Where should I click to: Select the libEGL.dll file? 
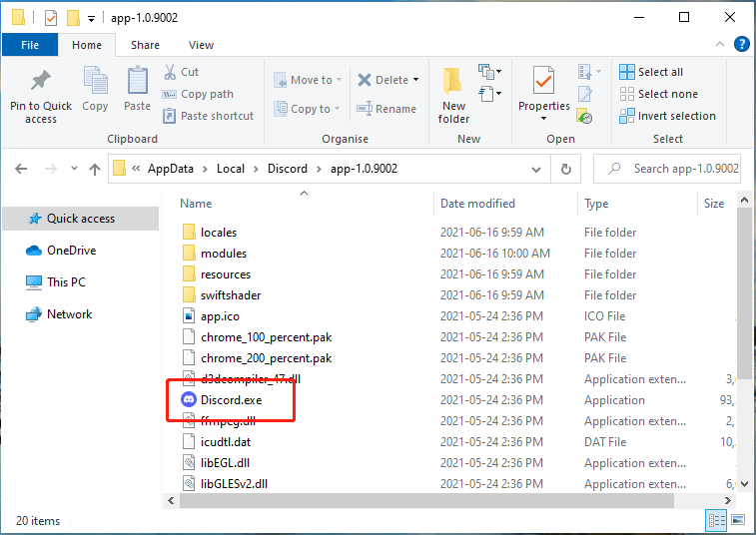pyautogui.click(x=225, y=463)
